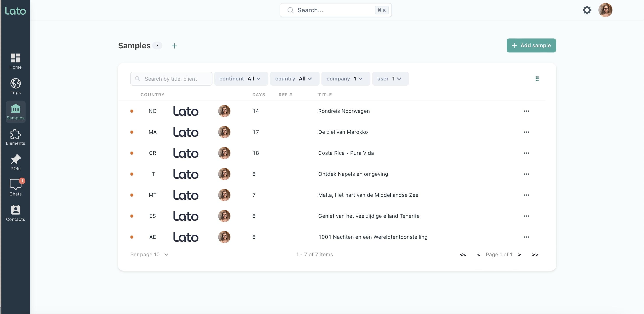Image resolution: width=644 pixels, height=314 pixels.
Task: Click the orange status dot for Morocco row
Action: coord(132,132)
